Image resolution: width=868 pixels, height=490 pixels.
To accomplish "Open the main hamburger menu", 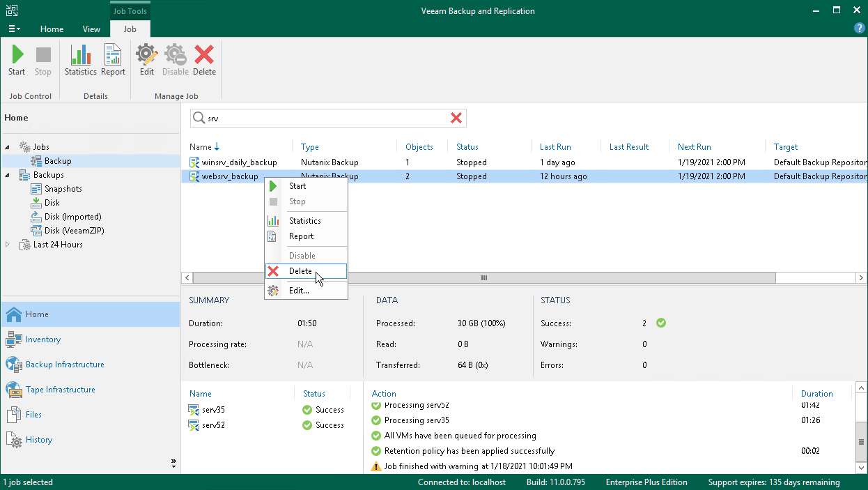I will point(14,29).
